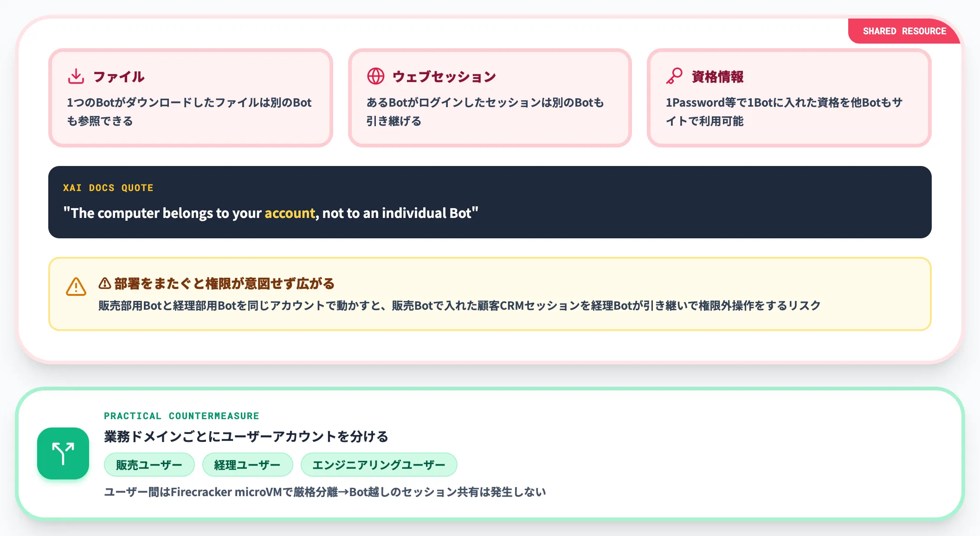The image size is (980, 536).
Task: Click the globe icon beside ウェブセッション
Action: point(376,77)
